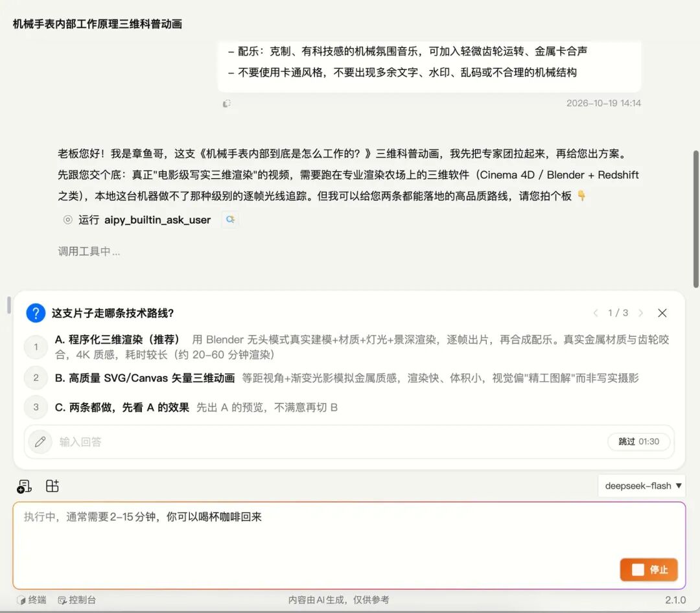Image resolution: width=700 pixels, height=613 pixels.
Task: Click the chat vertical scrollbar
Action: tap(695, 219)
